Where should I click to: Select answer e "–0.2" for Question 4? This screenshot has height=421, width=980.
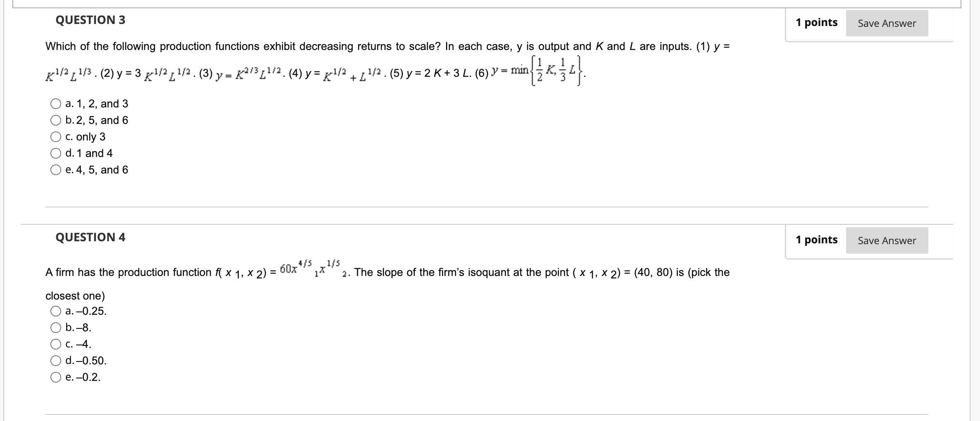(56, 376)
